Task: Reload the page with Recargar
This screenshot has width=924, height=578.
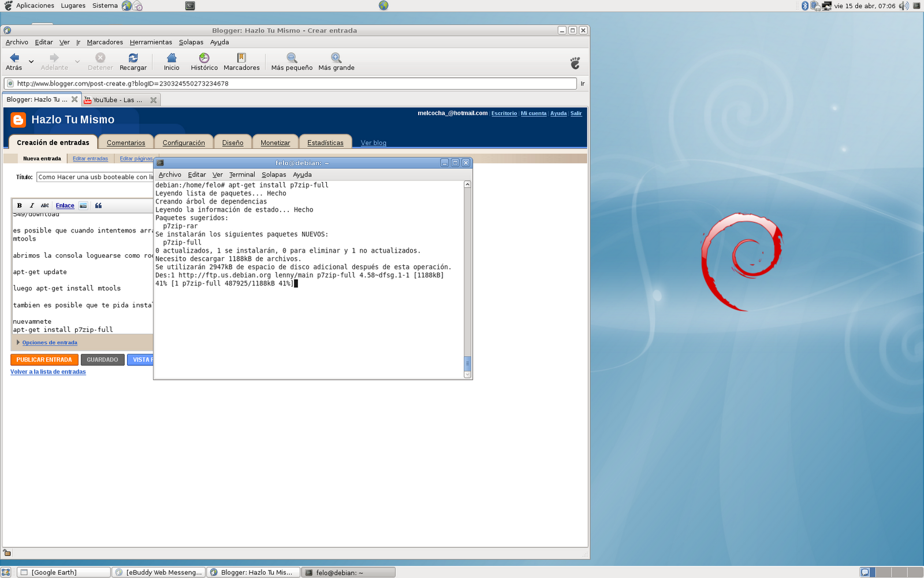Action: point(133,61)
